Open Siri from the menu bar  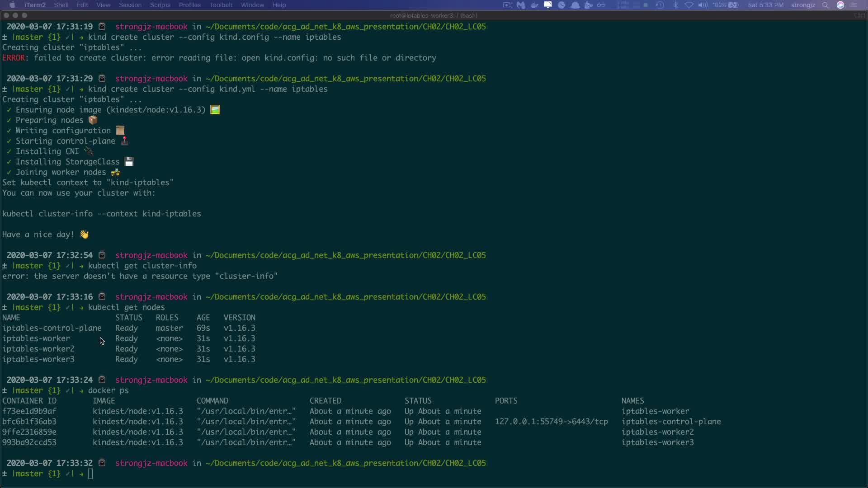pyautogui.click(x=840, y=5)
